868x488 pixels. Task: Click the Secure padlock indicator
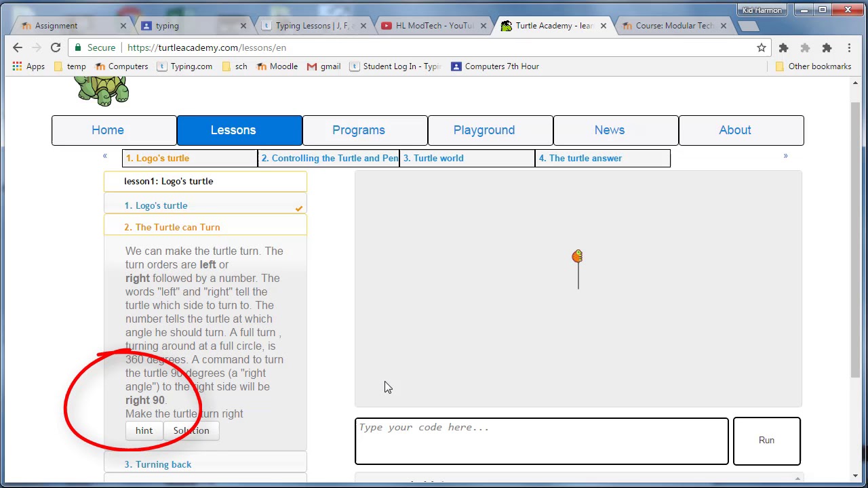(95, 47)
